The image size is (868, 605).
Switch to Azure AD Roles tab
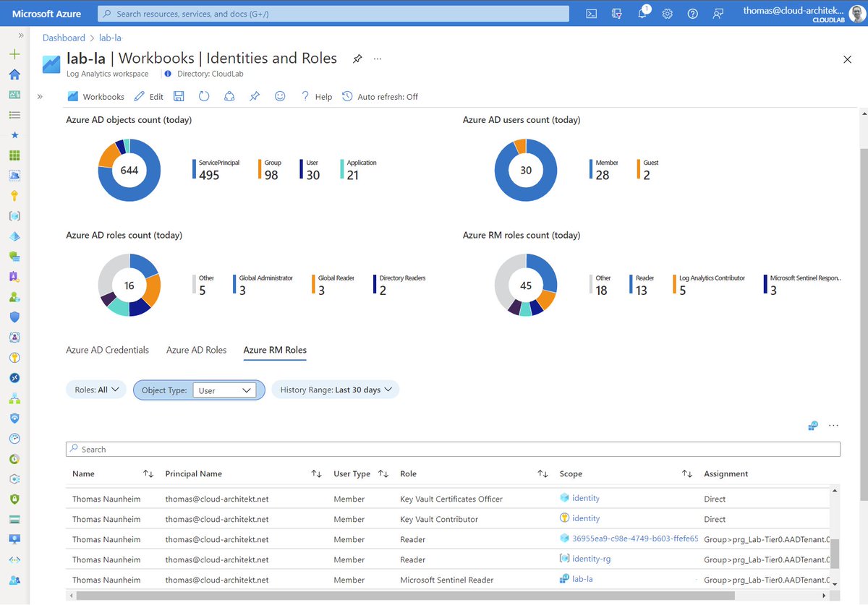coord(196,350)
